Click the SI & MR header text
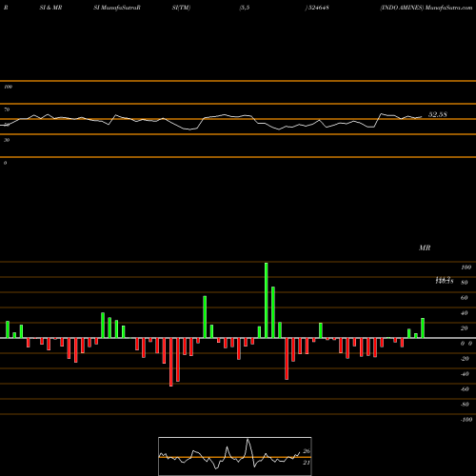476x476 pixels. (50, 8)
